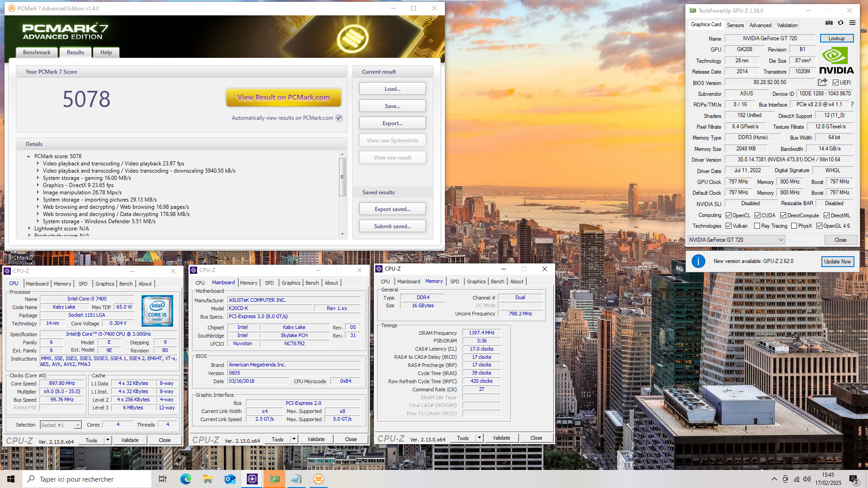Open the Windows Start menu
Viewport: 868px width, 488px height.
11,479
